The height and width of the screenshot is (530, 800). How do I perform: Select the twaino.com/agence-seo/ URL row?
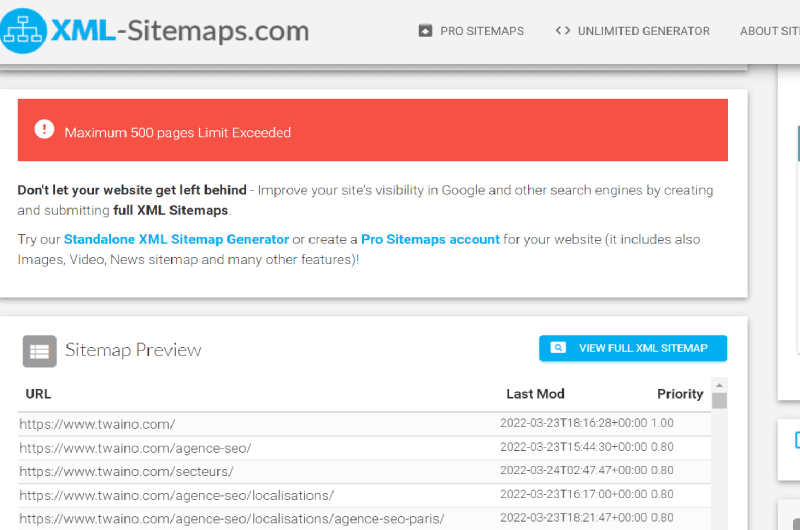coord(135,448)
